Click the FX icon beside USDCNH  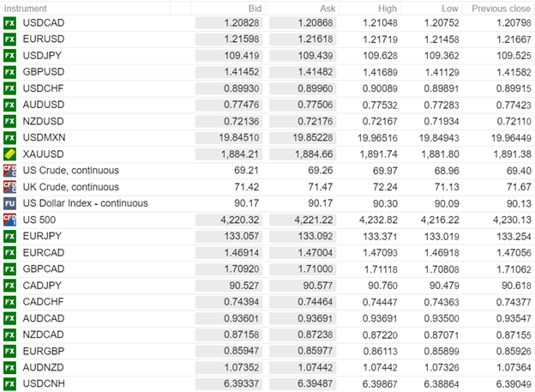[x=10, y=383]
